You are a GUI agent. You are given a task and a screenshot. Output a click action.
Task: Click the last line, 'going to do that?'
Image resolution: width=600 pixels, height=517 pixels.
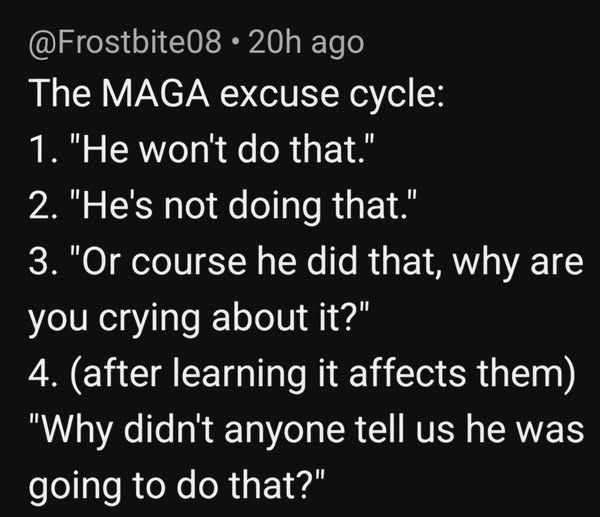(177, 486)
